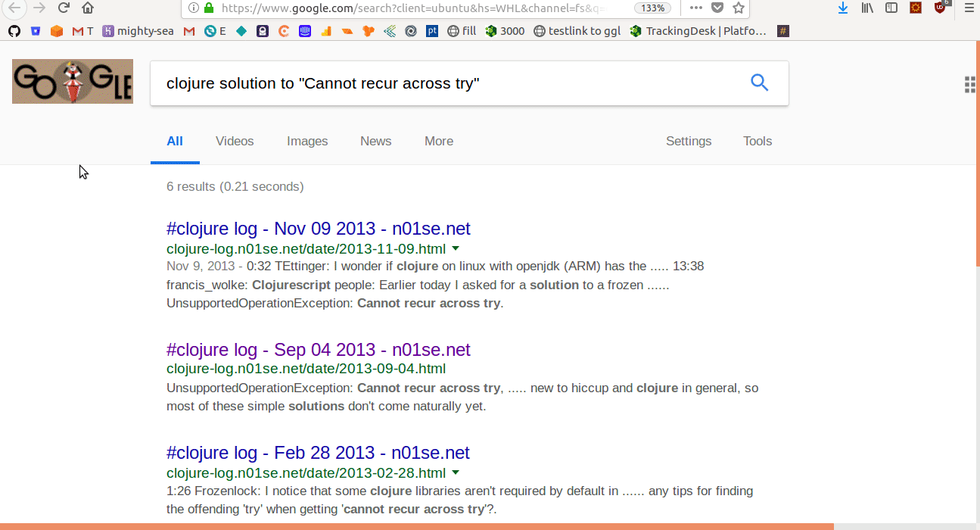This screenshot has width=980, height=530.
Task: Open the page actions three-dot menu
Action: click(x=696, y=8)
